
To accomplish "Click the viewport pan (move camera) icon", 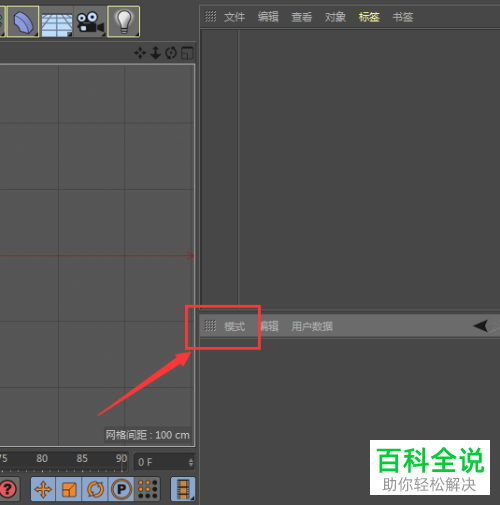I will [x=140, y=53].
